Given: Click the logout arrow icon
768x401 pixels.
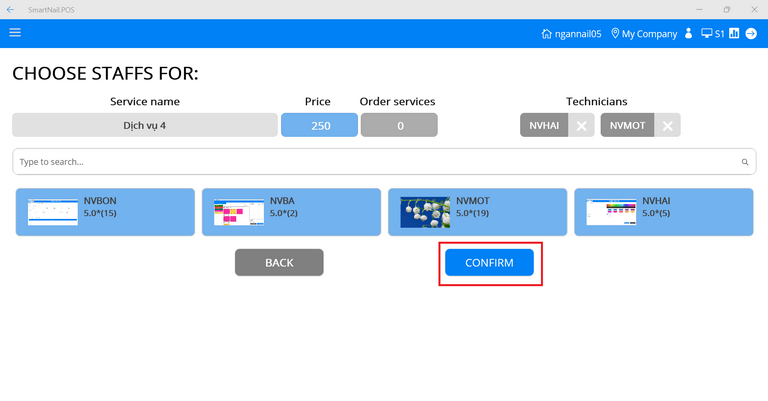Looking at the screenshot, I should [x=751, y=34].
